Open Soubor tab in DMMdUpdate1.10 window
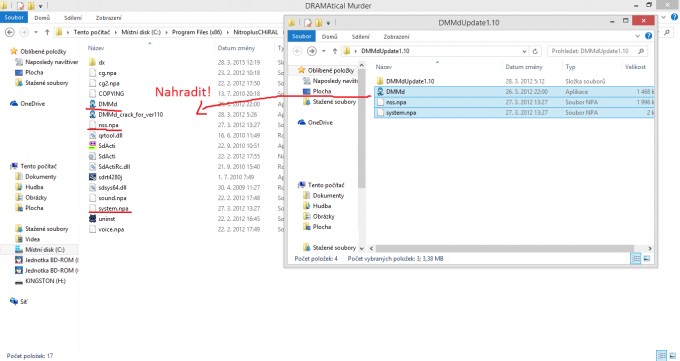Screen dimensions: 680x361 point(301,36)
